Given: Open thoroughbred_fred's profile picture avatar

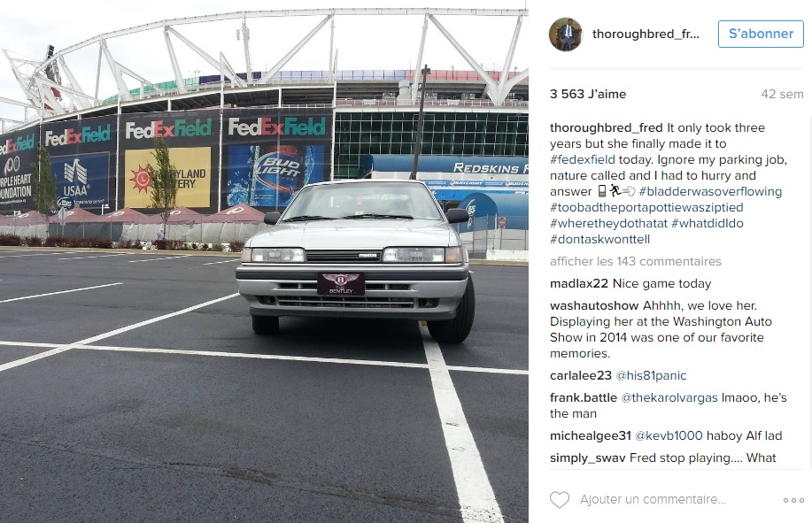Looking at the screenshot, I should (566, 35).
